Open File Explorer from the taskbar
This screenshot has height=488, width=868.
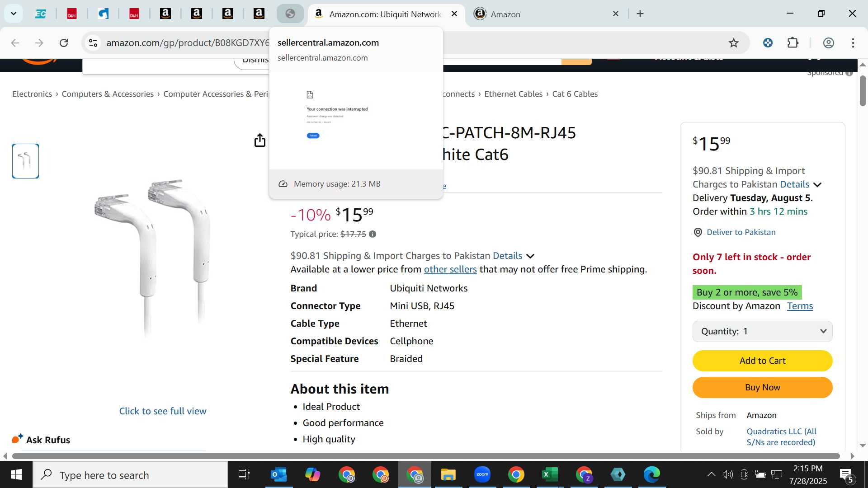[448, 475]
